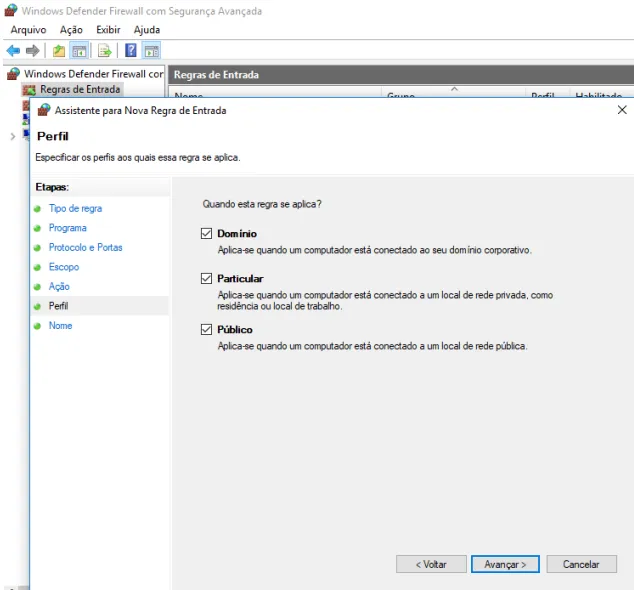Select Regras de Entrada in the tree
This screenshot has width=634, height=590.
tap(80, 89)
